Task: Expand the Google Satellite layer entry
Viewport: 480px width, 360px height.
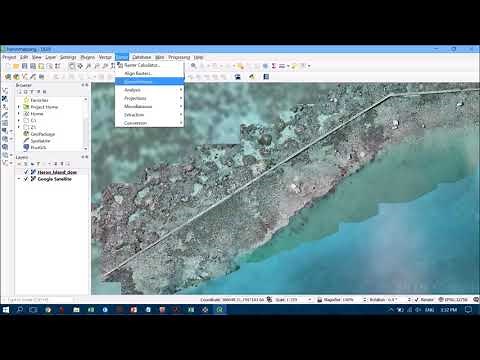Action: pos(19,179)
